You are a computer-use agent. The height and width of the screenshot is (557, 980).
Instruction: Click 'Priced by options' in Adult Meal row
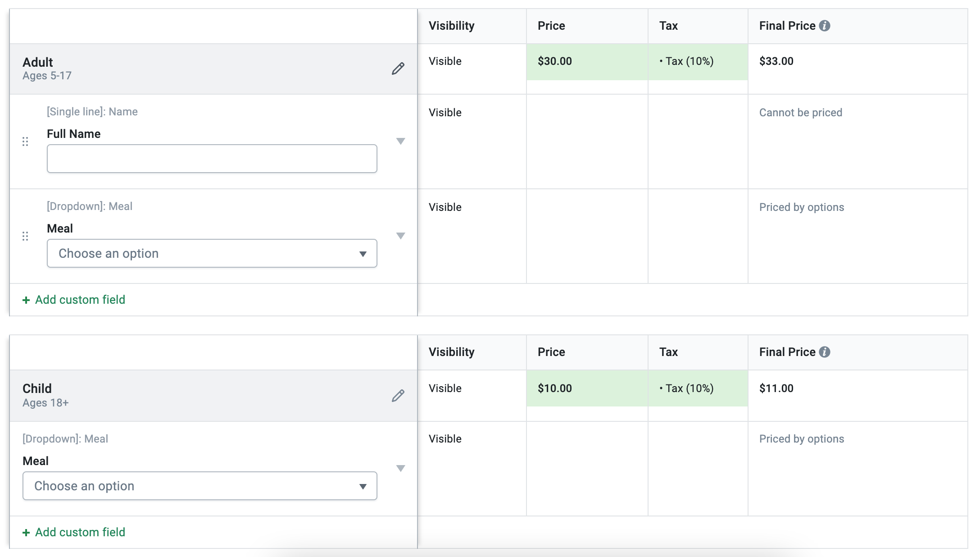[802, 207]
